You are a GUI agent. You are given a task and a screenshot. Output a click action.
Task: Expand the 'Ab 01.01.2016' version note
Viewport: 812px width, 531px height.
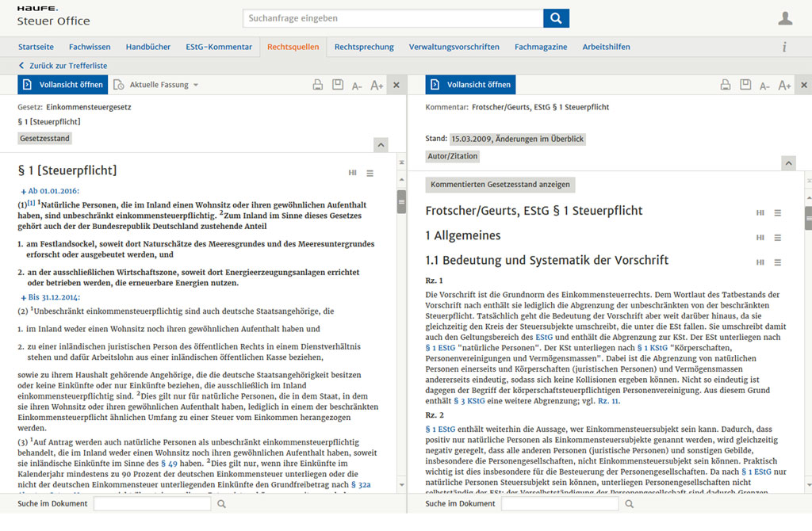click(50, 191)
